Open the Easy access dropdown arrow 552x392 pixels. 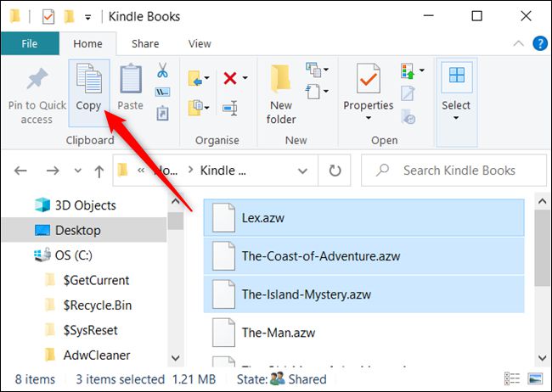pos(326,92)
